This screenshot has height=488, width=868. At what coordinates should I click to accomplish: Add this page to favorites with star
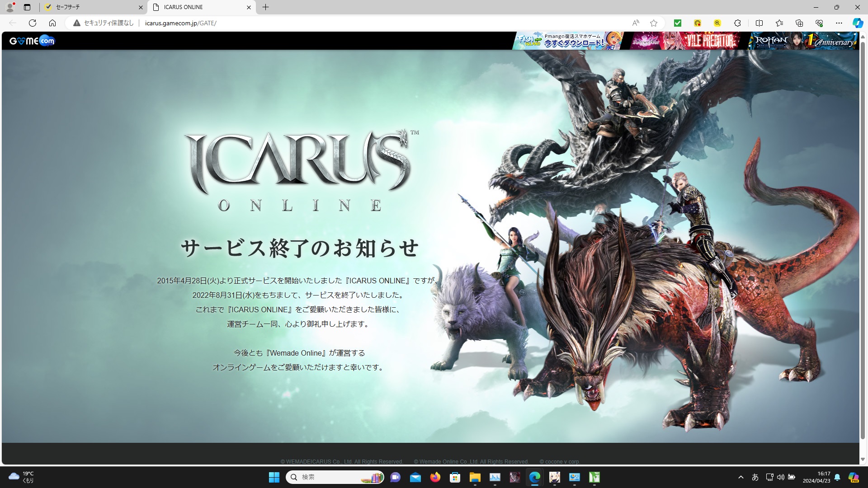(654, 23)
